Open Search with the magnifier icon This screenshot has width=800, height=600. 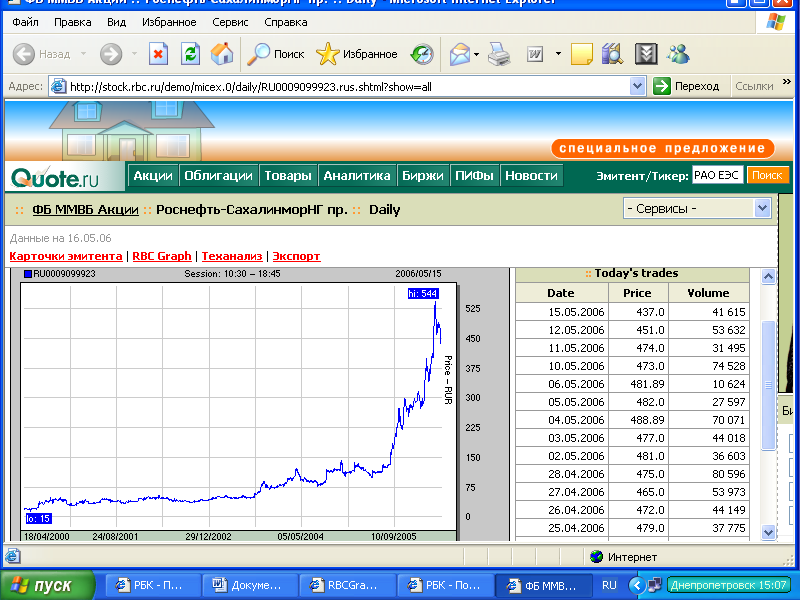coord(258,54)
